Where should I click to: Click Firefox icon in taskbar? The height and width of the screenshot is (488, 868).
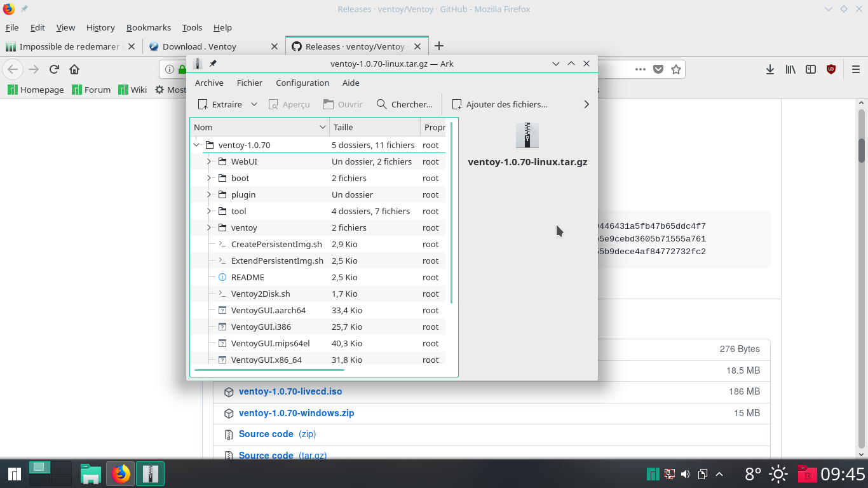coord(120,474)
